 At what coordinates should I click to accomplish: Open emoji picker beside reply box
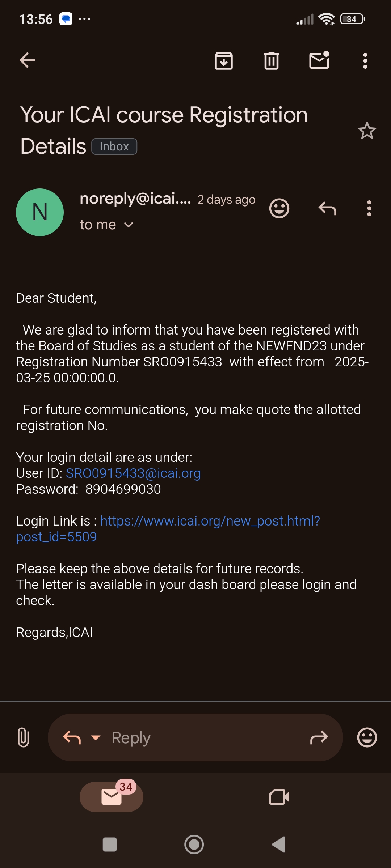click(367, 737)
